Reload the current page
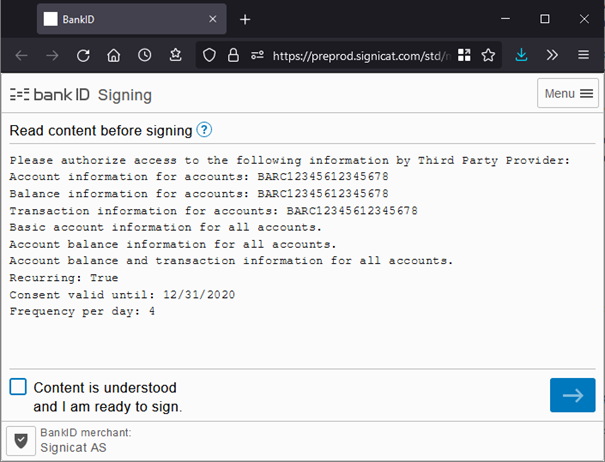The width and height of the screenshot is (605, 462). tap(84, 56)
